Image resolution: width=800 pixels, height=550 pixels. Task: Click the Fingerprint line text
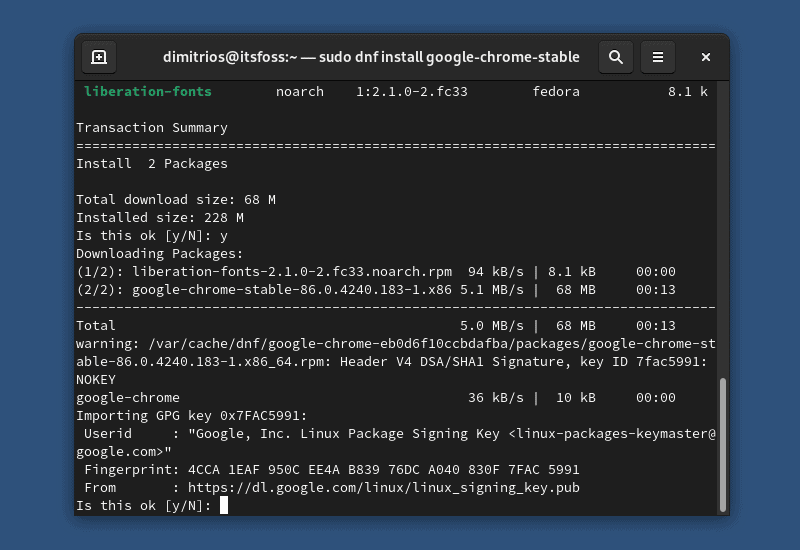pyautogui.click(x=332, y=470)
